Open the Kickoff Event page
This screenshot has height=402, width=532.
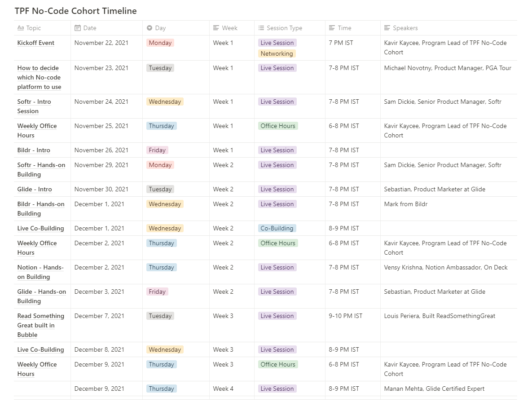[35, 43]
